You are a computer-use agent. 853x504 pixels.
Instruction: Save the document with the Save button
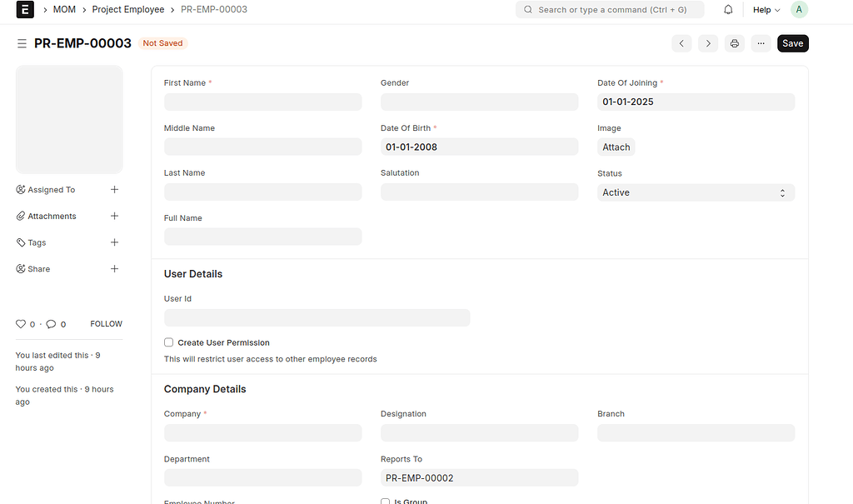tap(791, 42)
